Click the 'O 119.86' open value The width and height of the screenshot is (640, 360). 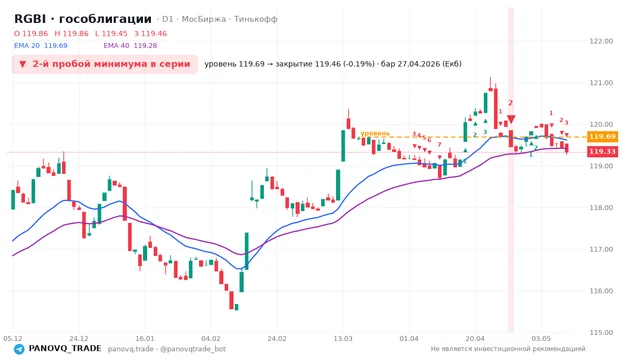[x=31, y=33]
